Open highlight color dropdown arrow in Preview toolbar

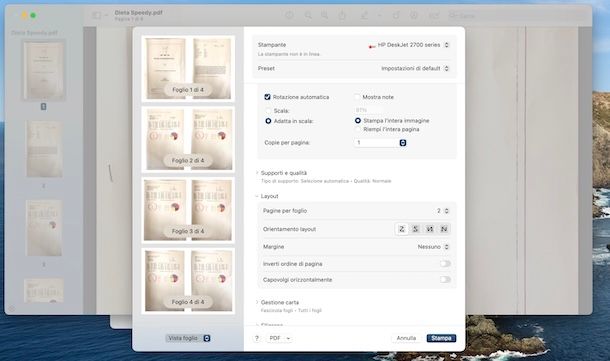pyautogui.click(x=379, y=16)
